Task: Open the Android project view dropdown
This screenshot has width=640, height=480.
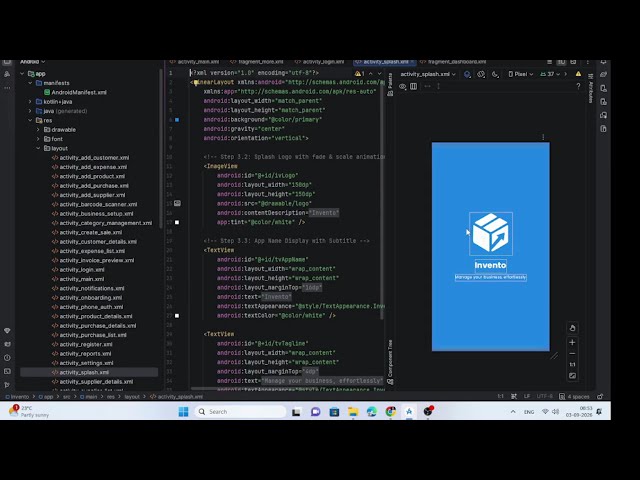Action: tap(32, 62)
